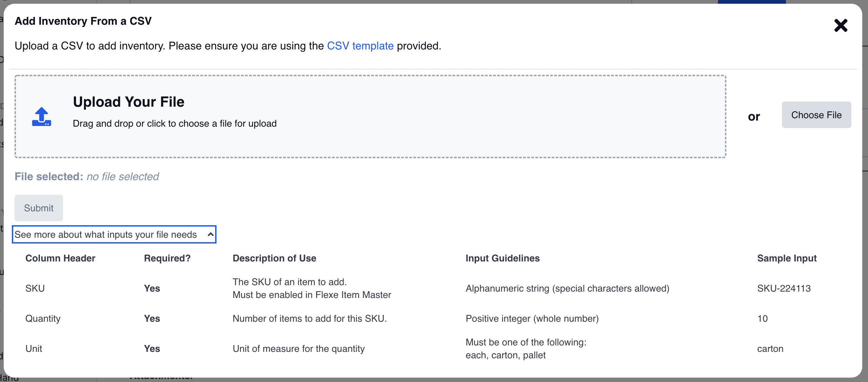Click the 'Yes' required value in SKU row
The image size is (868, 382).
152,289
